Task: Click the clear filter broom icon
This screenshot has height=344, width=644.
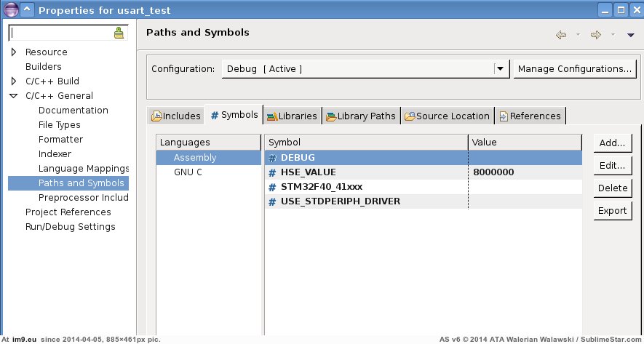Action: pyautogui.click(x=119, y=33)
